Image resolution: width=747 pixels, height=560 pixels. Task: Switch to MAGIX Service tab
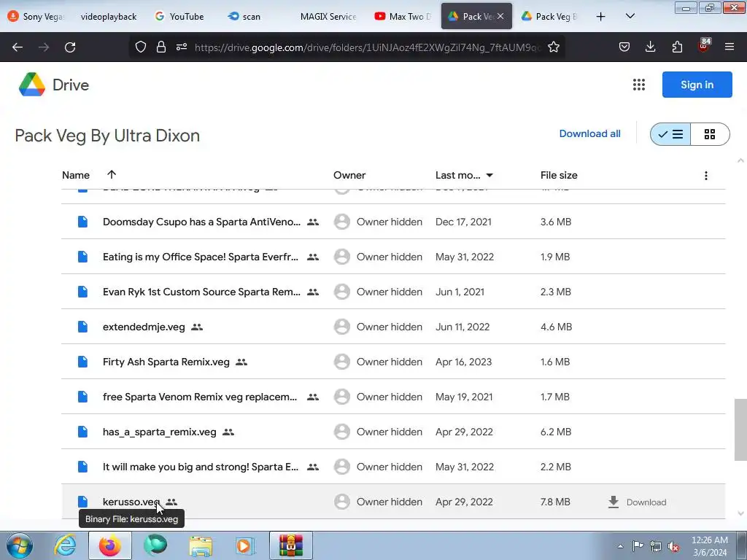[x=328, y=16]
